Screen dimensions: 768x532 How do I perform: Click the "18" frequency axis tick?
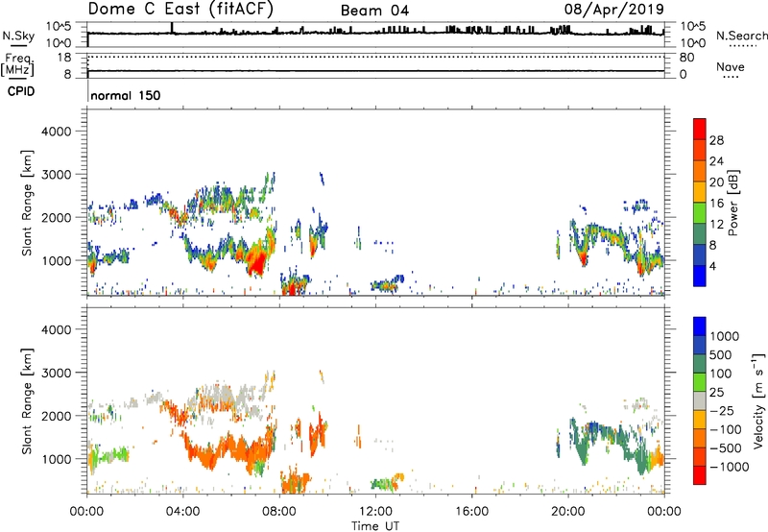(64, 58)
